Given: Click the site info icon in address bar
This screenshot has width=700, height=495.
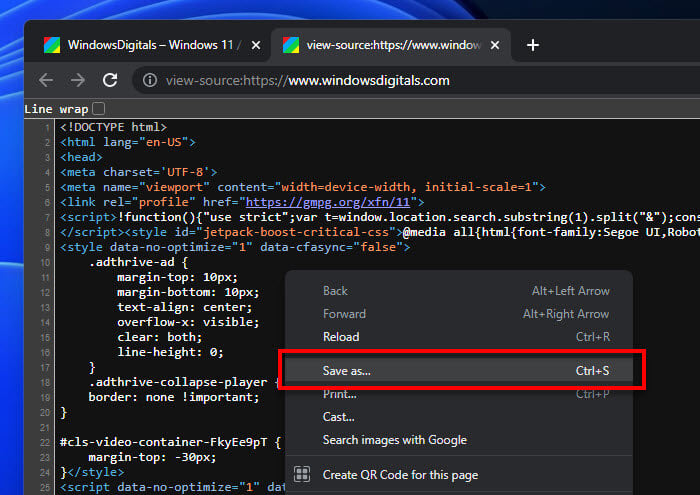Looking at the screenshot, I should pos(149,80).
